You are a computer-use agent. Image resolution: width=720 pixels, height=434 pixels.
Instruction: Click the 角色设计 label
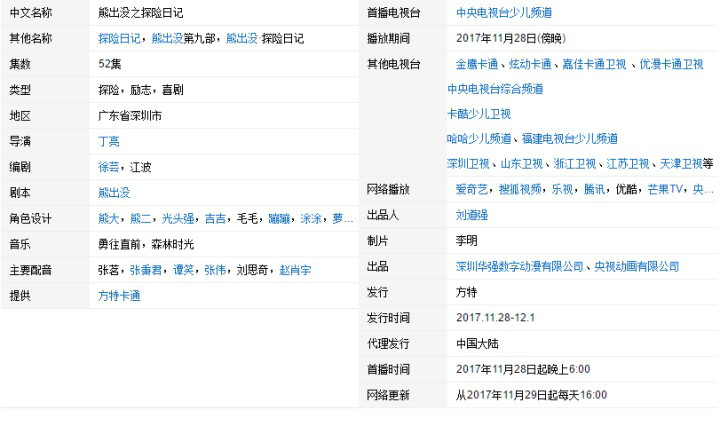[30, 219]
